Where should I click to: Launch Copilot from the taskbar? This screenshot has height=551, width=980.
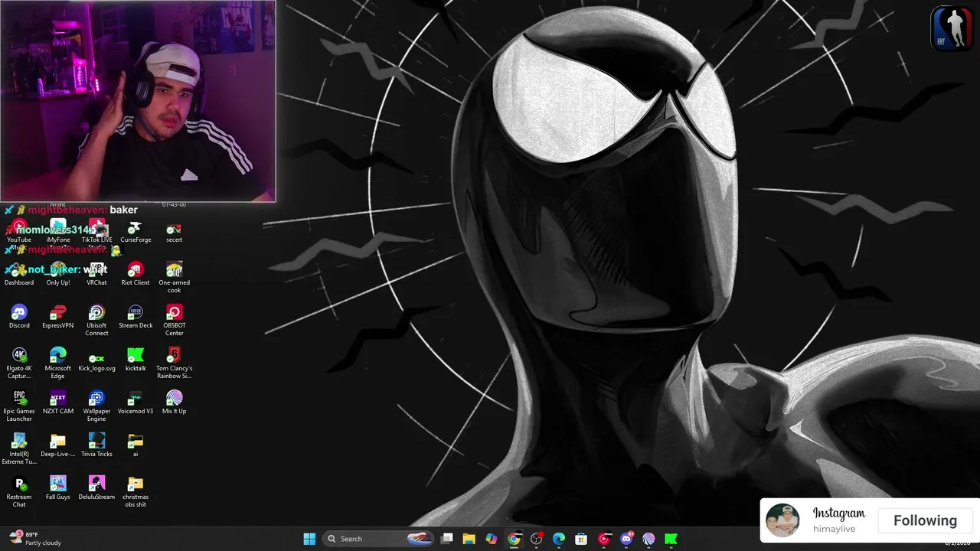tap(492, 539)
